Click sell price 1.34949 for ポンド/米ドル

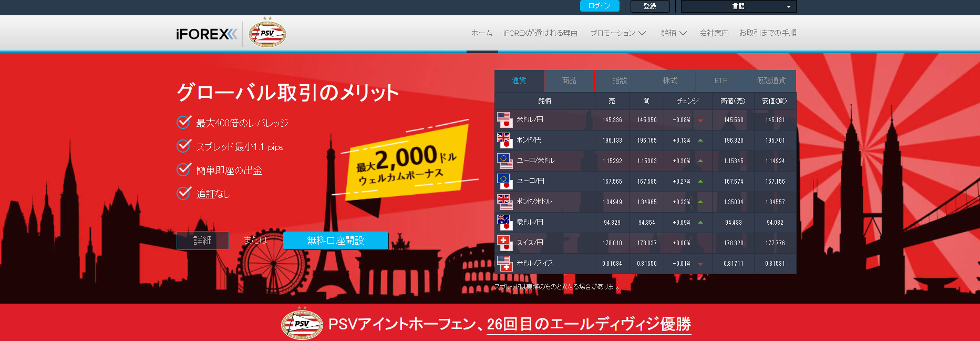pos(612,202)
